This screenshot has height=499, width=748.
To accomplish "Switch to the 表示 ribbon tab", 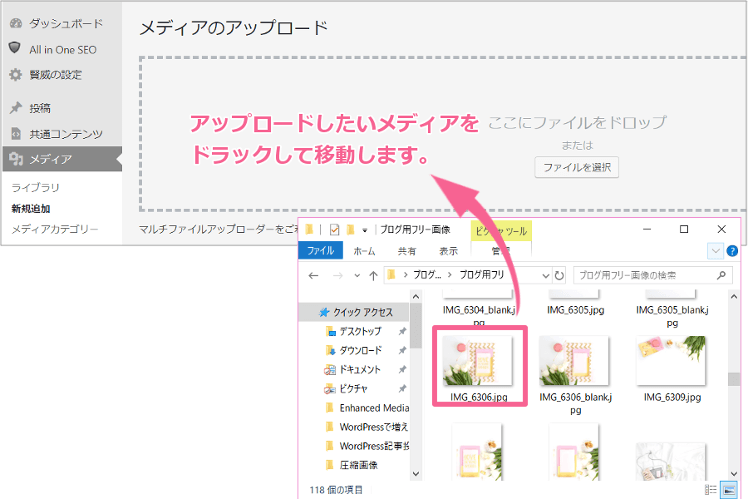I will click(x=448, y=251).
